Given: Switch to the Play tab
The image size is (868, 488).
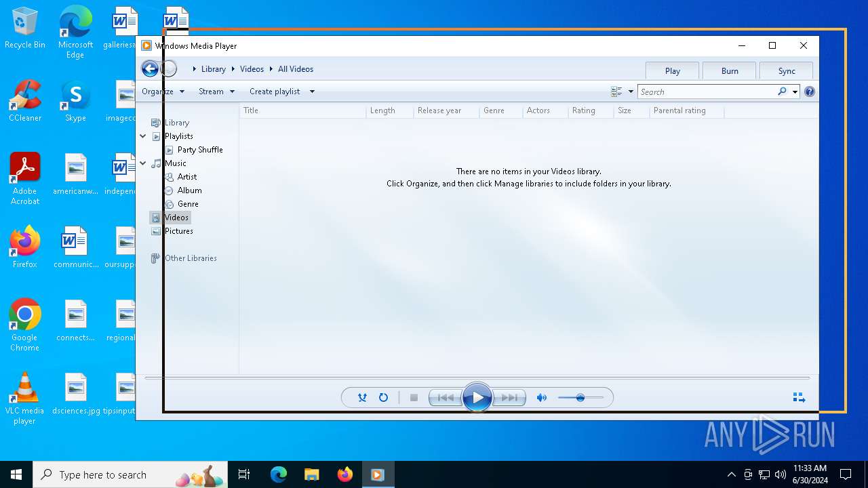Looking at the screenshot, I should pyautogui.click(x=673, y=70).
